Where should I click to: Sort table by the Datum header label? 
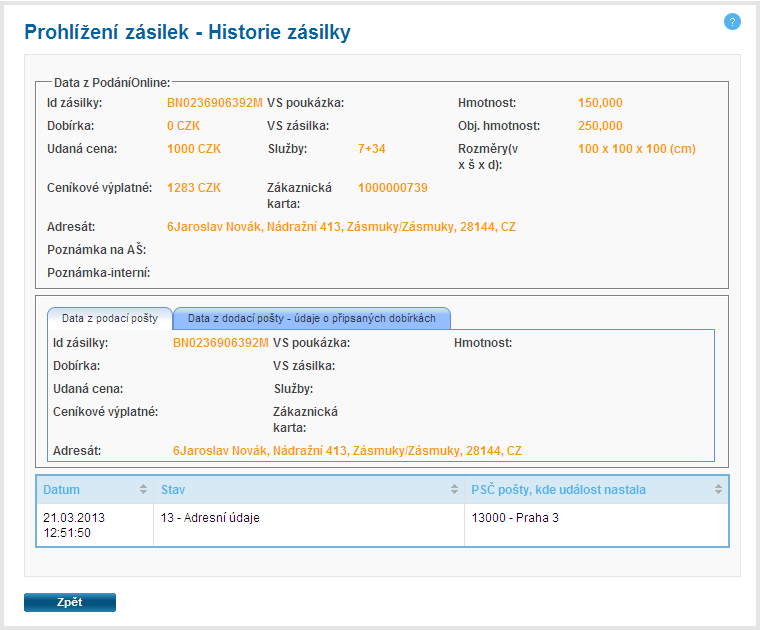62,490
